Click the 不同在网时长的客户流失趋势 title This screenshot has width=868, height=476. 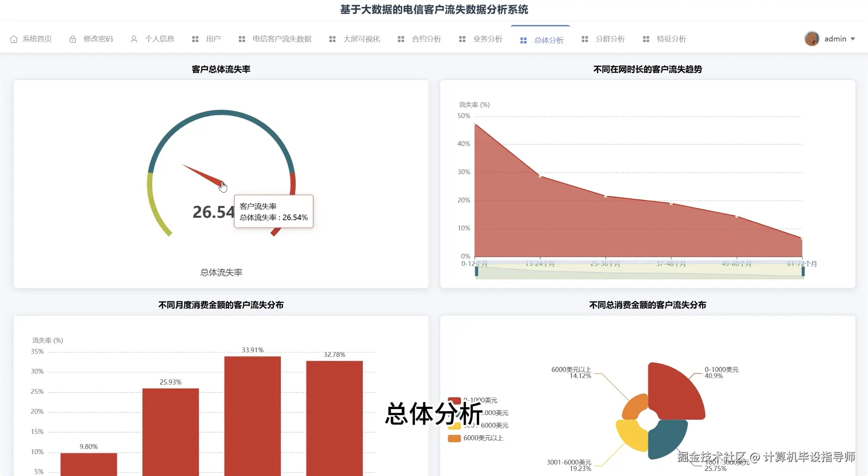(x=648, y=69)
